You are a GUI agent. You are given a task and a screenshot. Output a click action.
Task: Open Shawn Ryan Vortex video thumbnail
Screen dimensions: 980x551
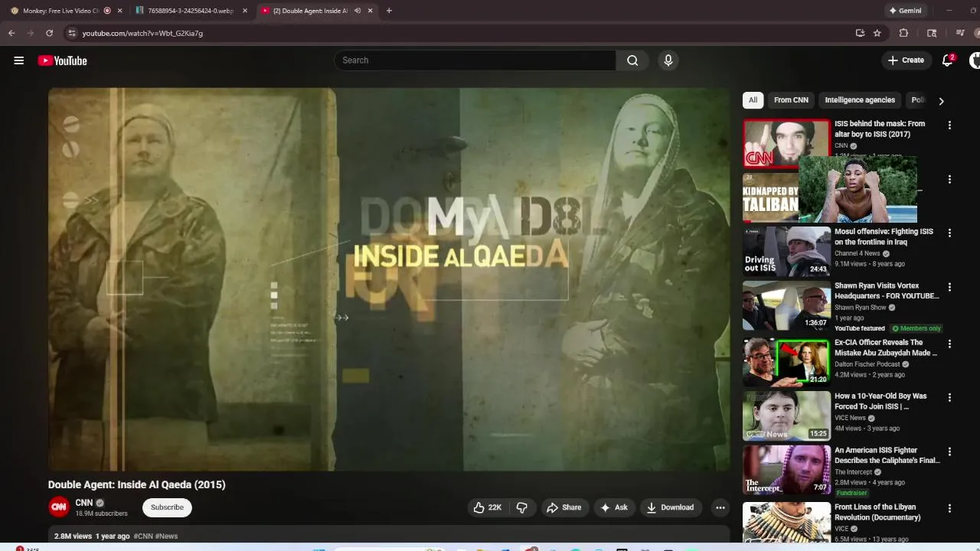point(786,305)
